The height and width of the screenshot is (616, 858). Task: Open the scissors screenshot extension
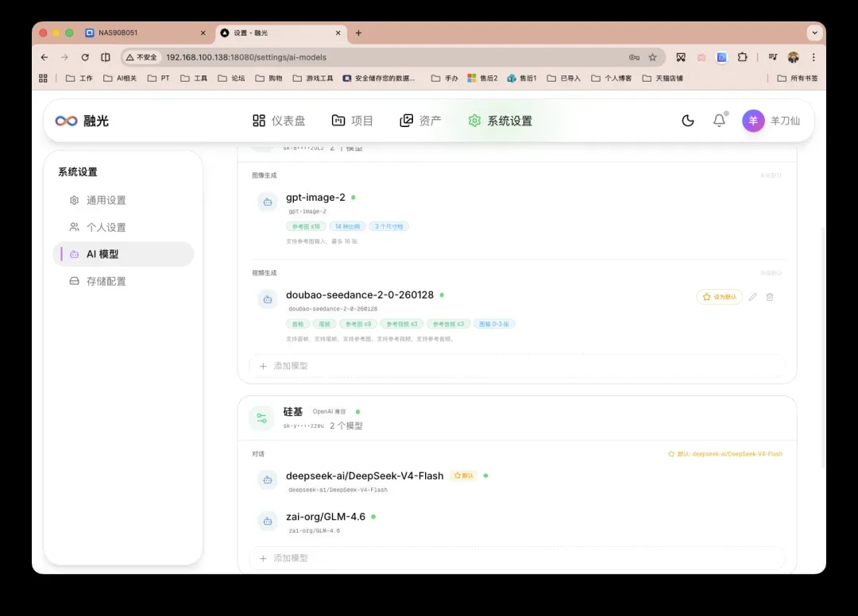(681, 57)
